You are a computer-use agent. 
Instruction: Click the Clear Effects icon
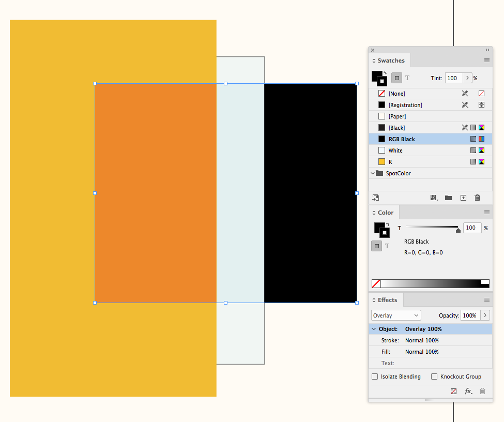tap(453, 391)
